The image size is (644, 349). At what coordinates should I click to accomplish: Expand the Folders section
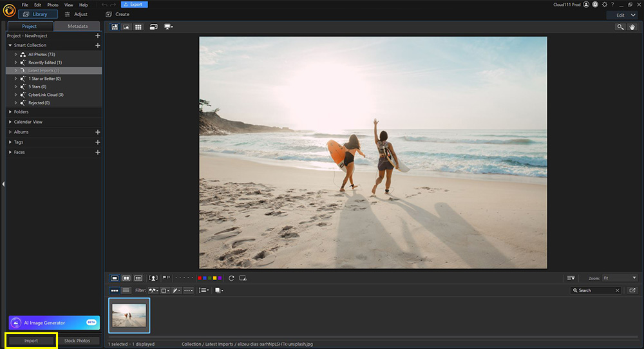point(10,111)
